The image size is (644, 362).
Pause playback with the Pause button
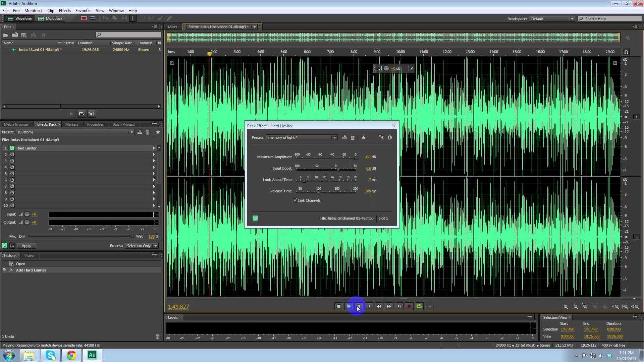coord(359,306)
